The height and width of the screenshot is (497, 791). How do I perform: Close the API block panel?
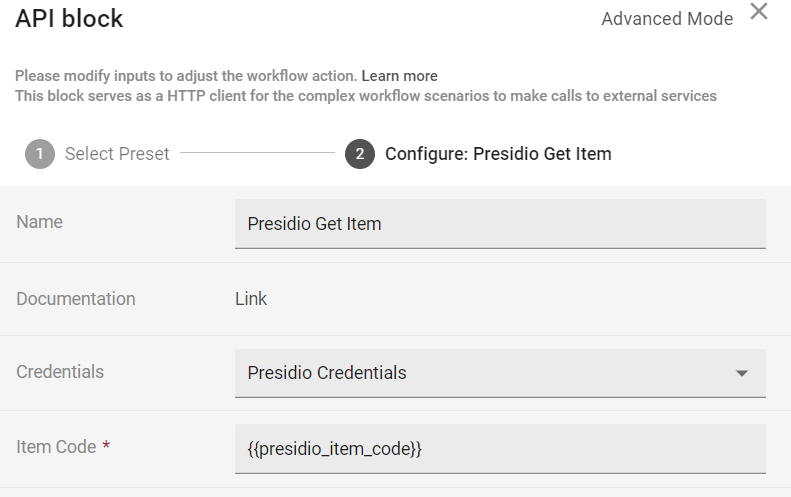coord(759,13)
